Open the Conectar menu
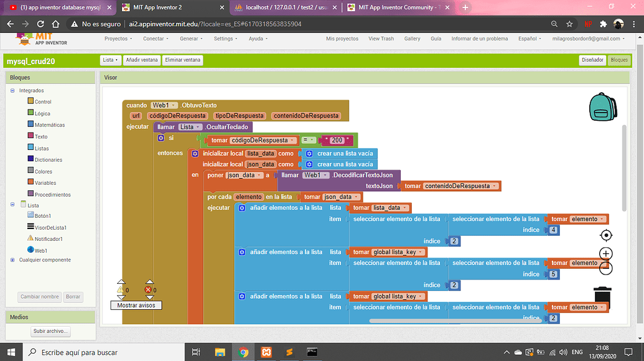644x361 pixels. tap(156, 39)
